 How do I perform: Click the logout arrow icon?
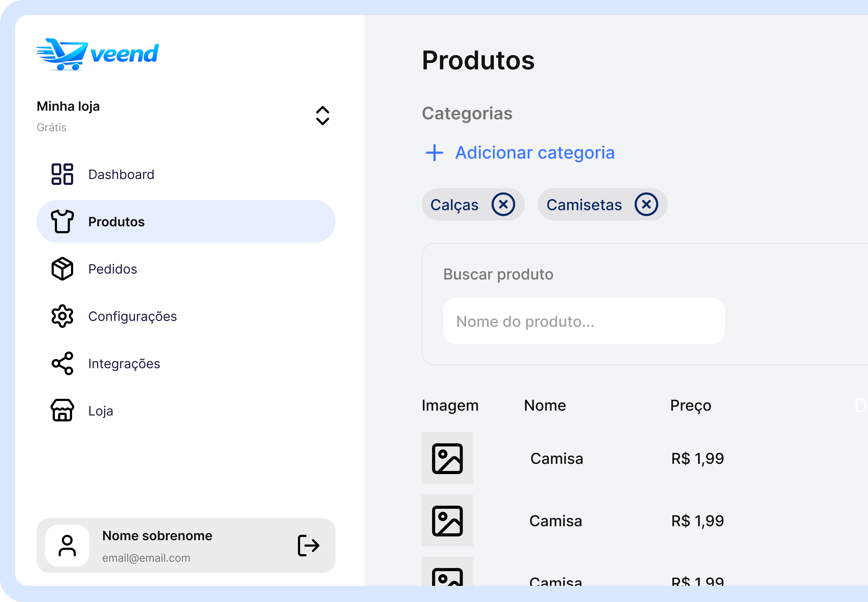[309, 545]
